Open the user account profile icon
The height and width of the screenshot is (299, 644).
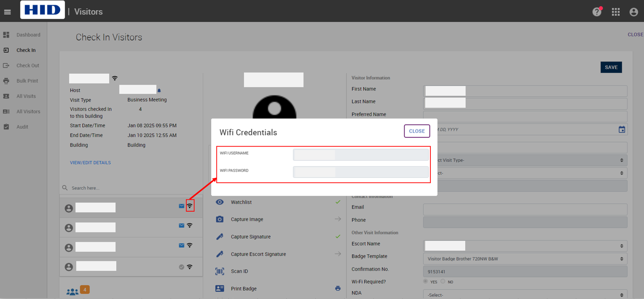pos(633,12)
